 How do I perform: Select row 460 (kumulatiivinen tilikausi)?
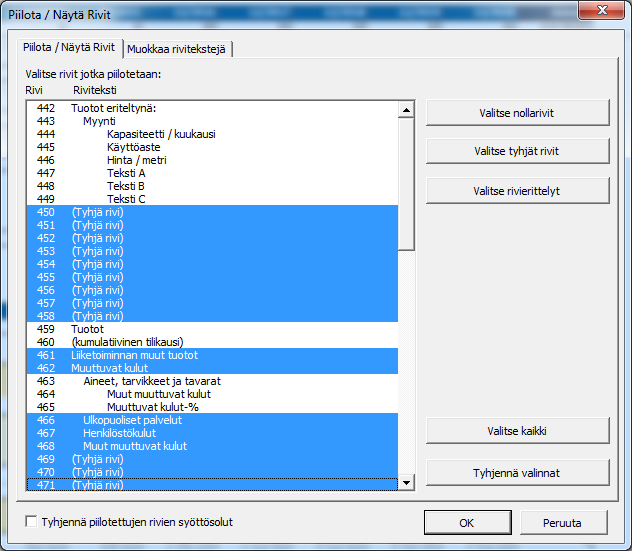(x=212, y=342)
